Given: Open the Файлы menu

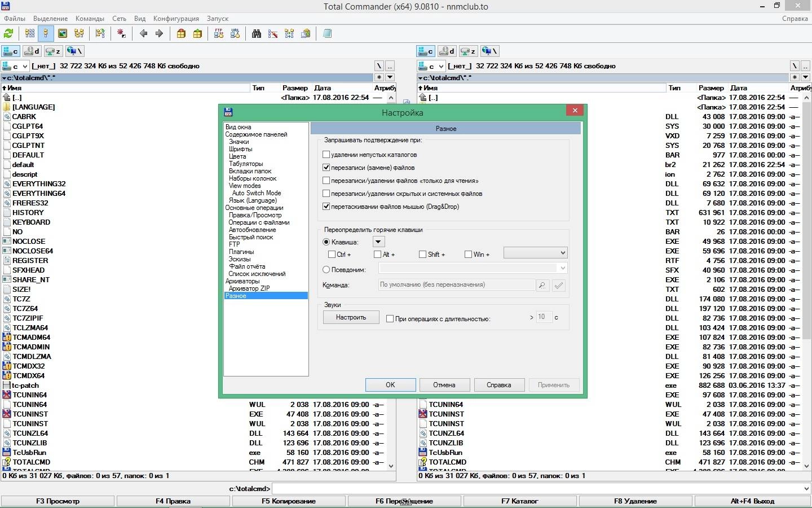Looking at the screenshot, I should click(15, 19).
